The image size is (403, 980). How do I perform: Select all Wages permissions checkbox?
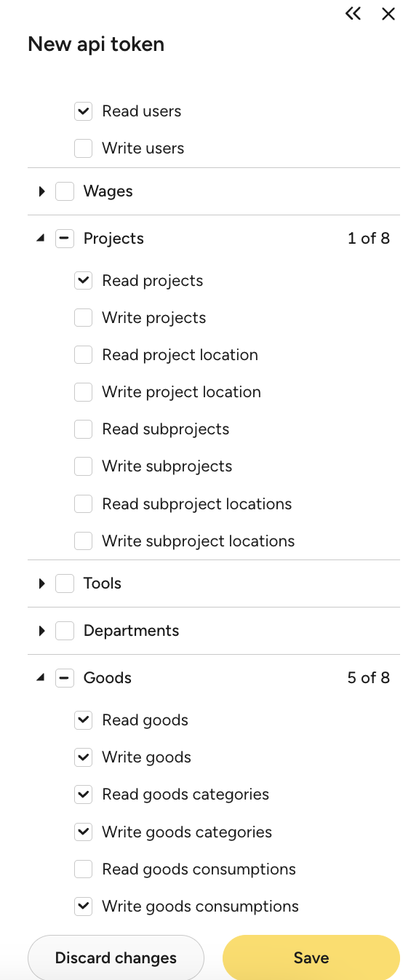[65, 191]
